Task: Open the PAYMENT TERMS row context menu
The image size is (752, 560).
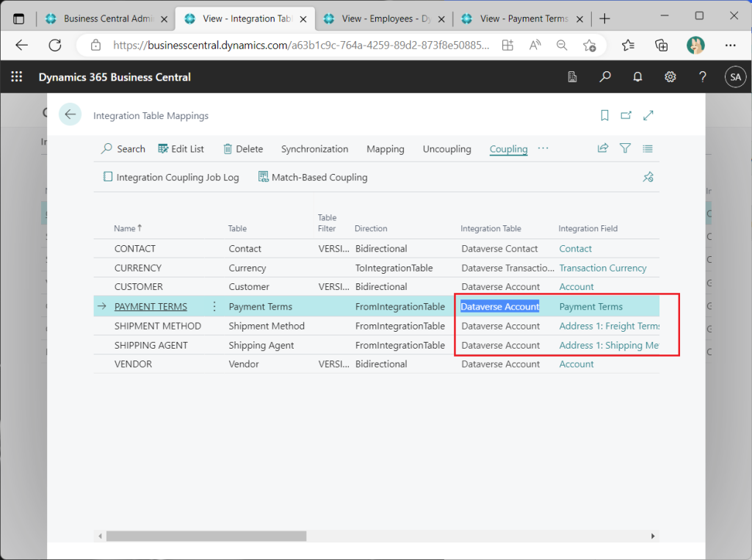Action: [x=214, y=306]
